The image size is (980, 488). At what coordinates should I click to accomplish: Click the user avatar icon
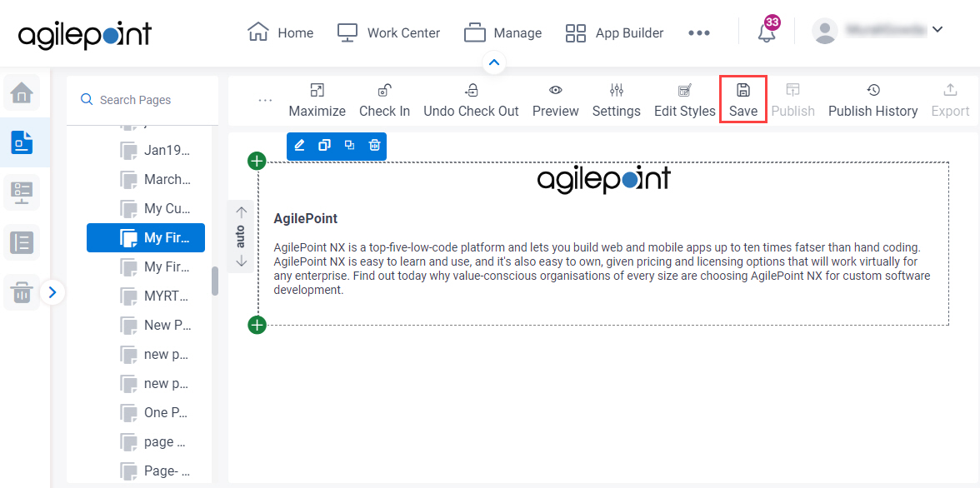[825, 31]
